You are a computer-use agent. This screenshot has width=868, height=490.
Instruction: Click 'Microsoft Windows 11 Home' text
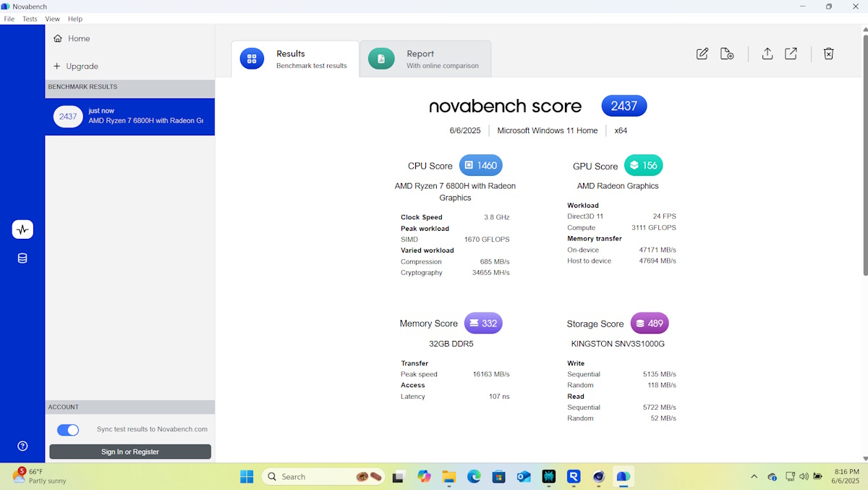point(548,131)
